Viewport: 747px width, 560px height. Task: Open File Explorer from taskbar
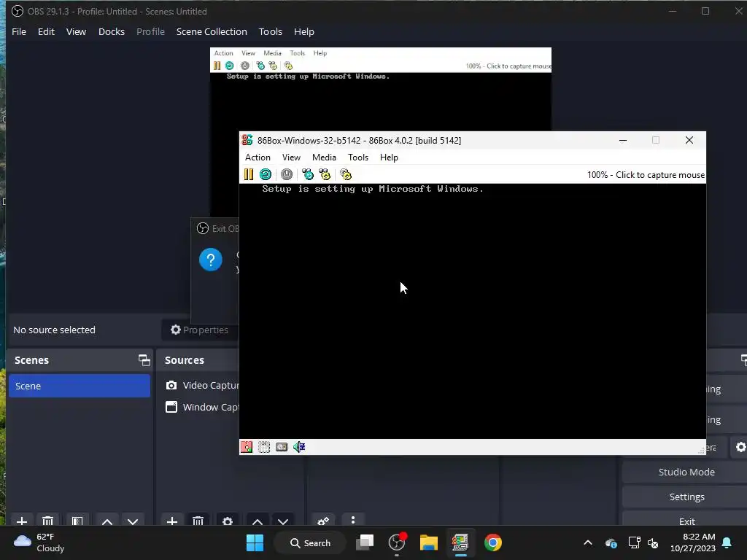coord(428,542)
